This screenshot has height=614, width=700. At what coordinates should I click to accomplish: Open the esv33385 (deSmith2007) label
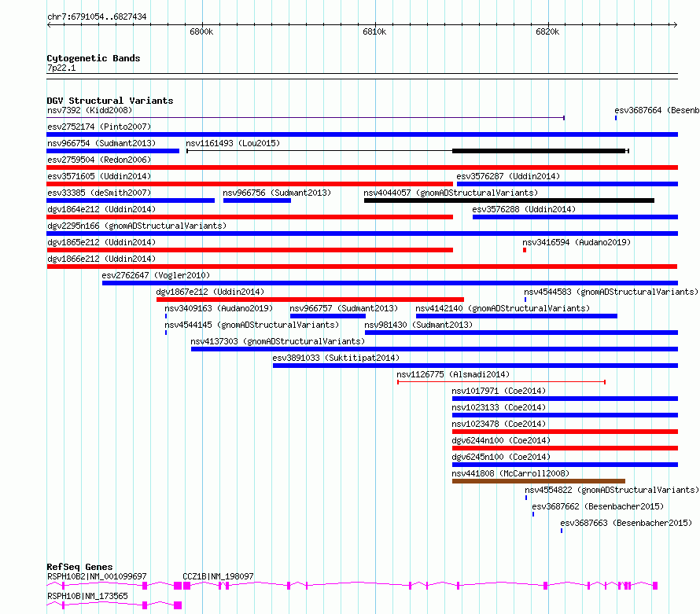(99, 193)
